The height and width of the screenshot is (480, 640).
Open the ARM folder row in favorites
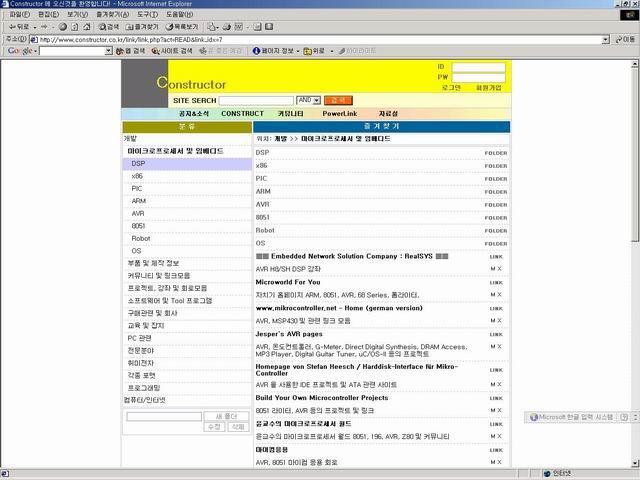[381, 191]
